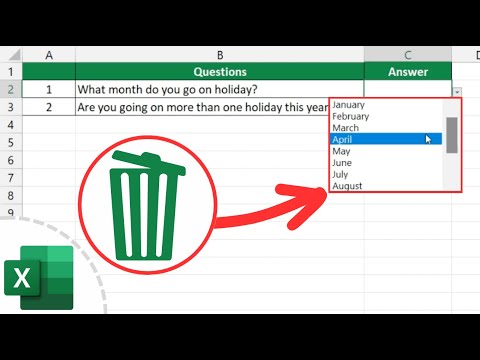Select row 4 header

pos(11,125)
